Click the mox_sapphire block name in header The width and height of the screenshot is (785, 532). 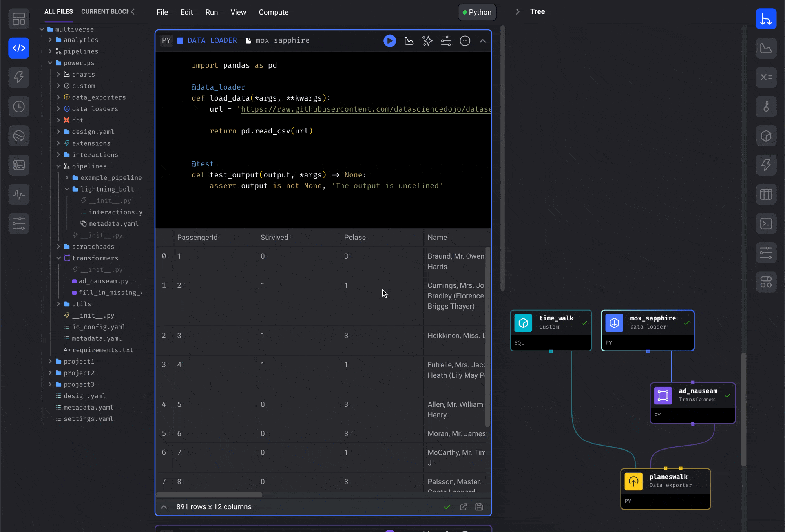coord(282,41)
